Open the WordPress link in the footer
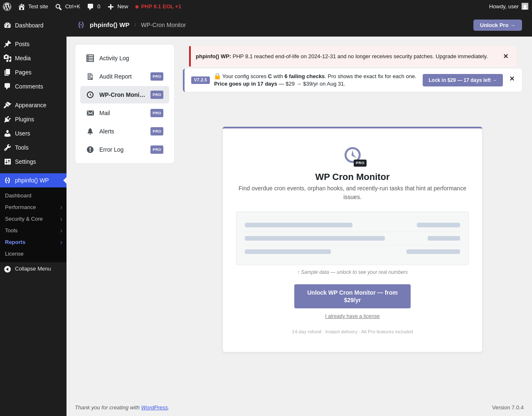The width and height of the screenshot is (532, 416). tap(155, 408)
